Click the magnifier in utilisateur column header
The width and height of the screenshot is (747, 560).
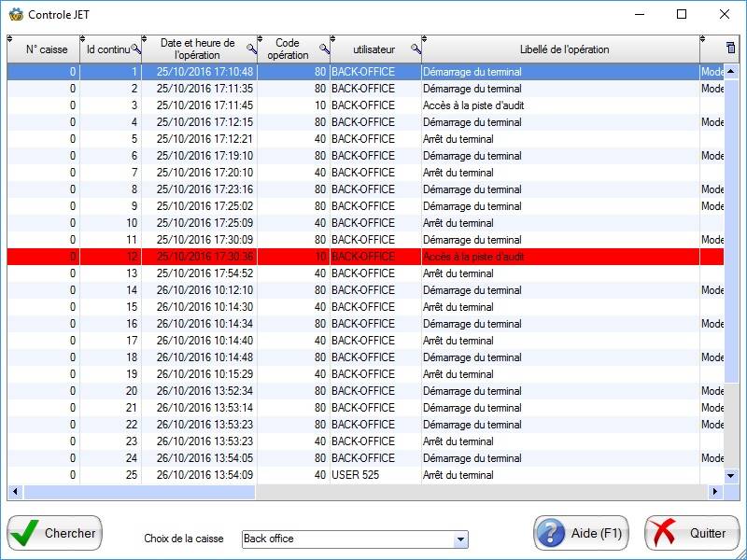coord(416,49)
